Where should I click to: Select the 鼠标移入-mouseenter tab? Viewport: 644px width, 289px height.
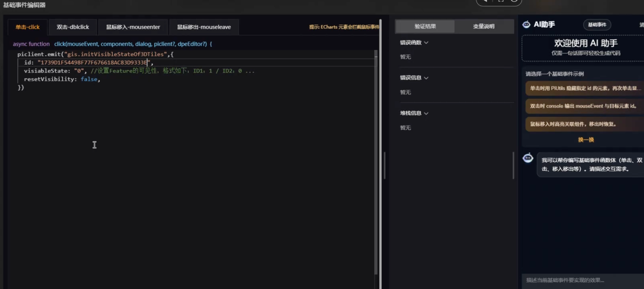133,27
